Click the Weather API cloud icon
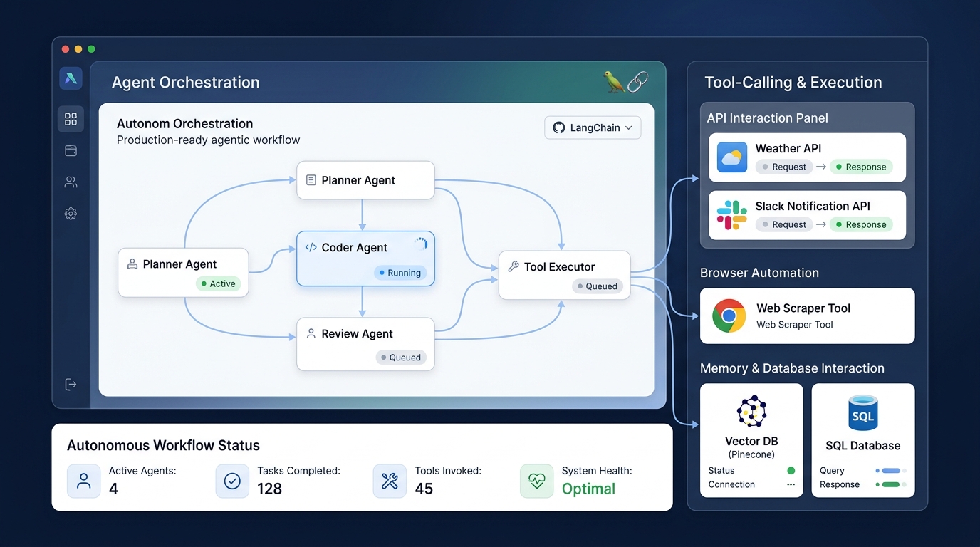The width and height of the screenshot is (980, 547). (x=731, y=157)
